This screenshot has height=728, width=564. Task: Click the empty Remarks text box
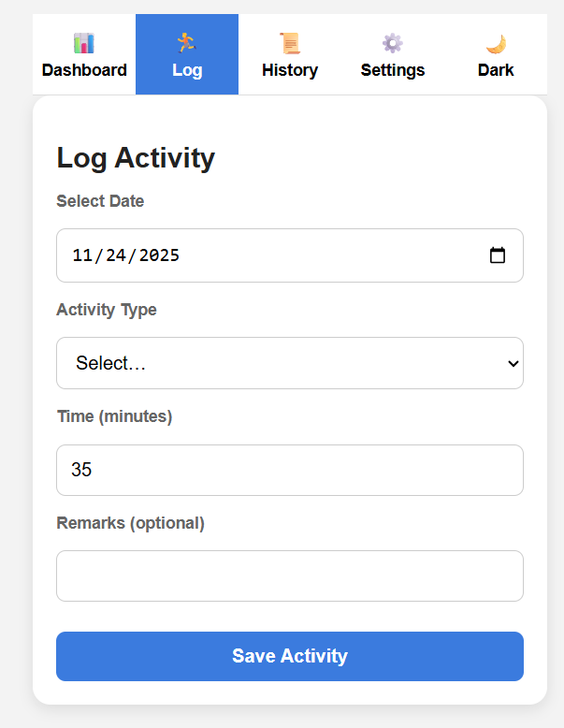[290, 575]
